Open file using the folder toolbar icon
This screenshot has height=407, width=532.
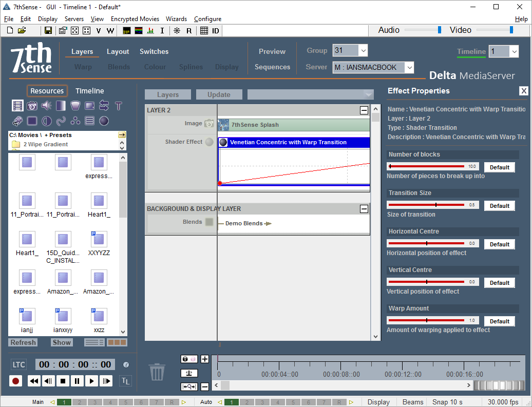click(x=22, y=30)
